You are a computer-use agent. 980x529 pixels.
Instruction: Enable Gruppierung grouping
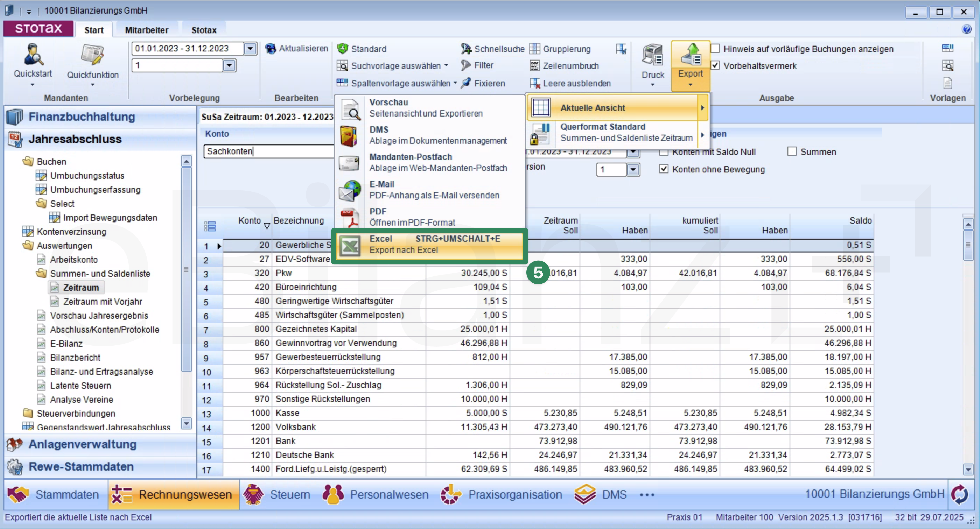tap(560, 49)
